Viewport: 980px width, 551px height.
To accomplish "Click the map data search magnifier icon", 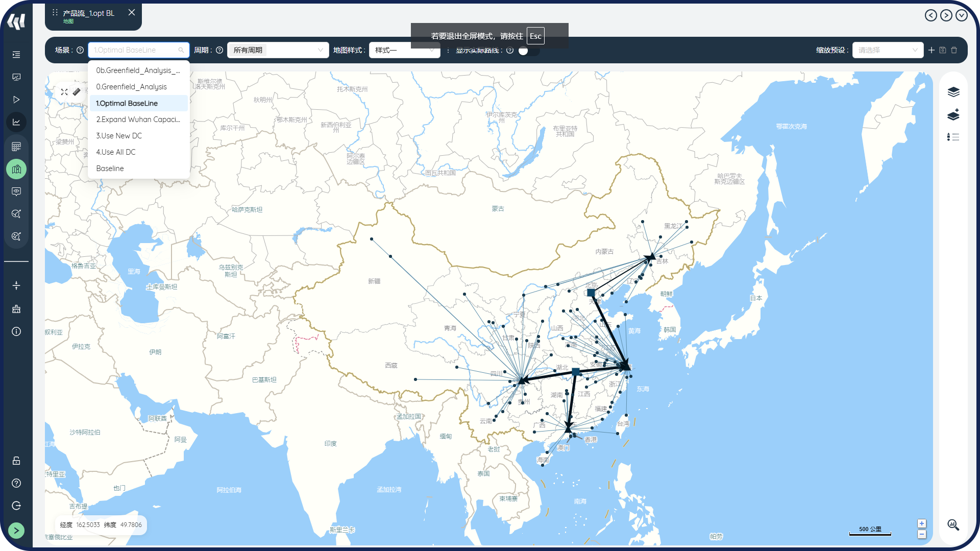I will (953, 525).
